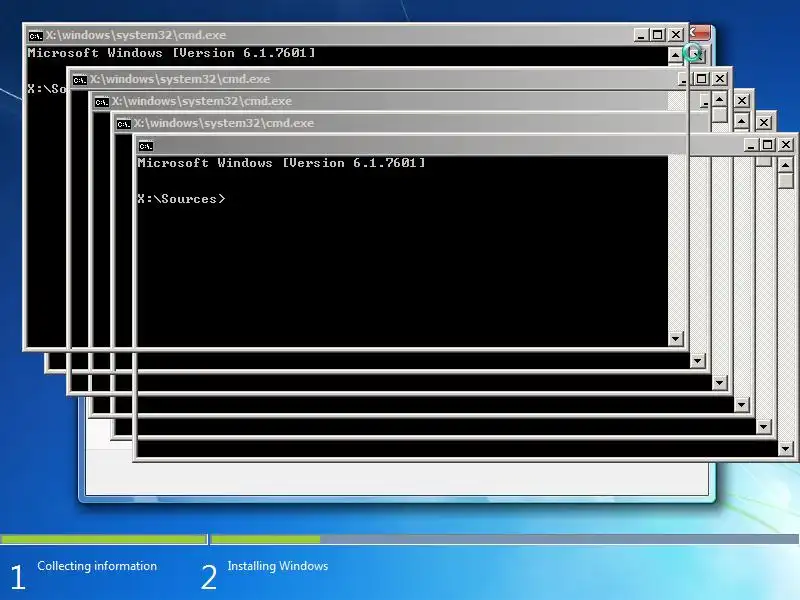Click the 'Microsoft Windows [Version 6.1.7601]' line in the first cmd window
Screen dimensions: 800x600
[171, 53]
